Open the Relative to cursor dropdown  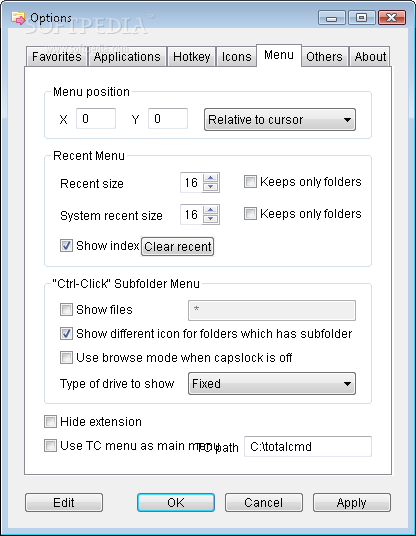point(280,120)
